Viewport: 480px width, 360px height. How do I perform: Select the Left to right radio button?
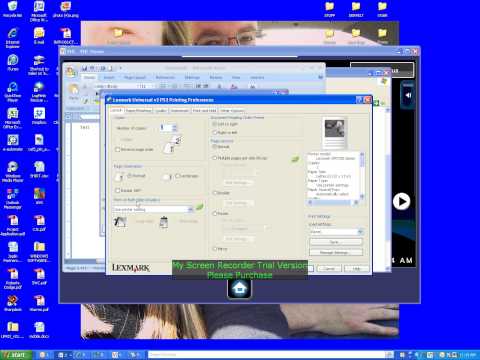coord(215,124)
